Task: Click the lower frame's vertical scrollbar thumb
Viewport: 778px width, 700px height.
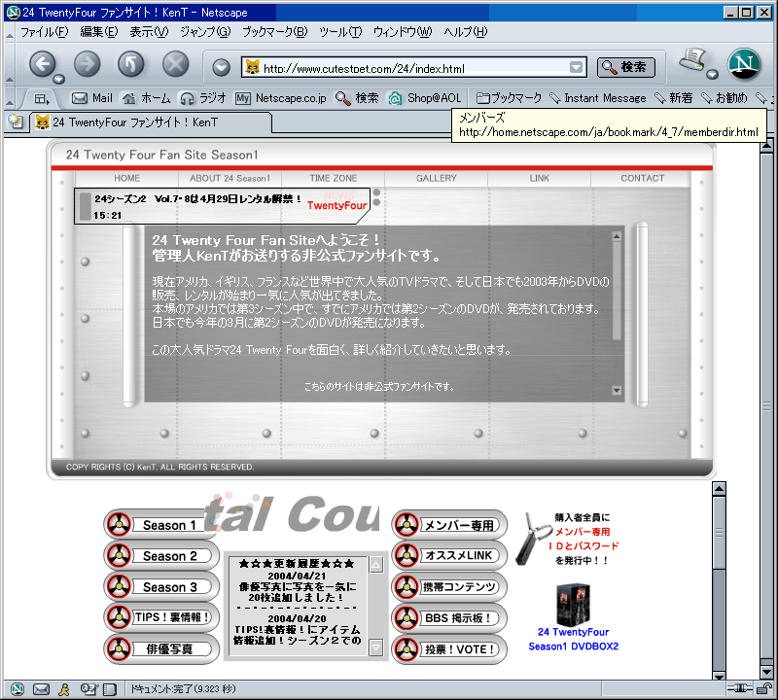Action: [x=719, y=533]
